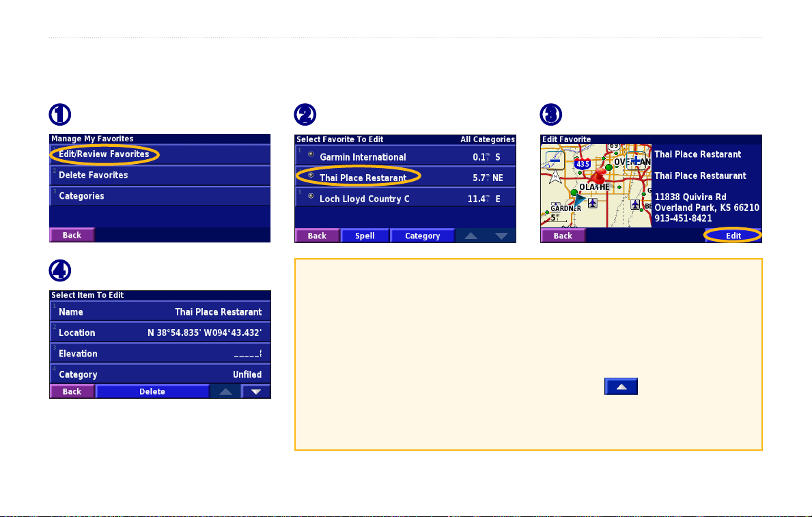Edit the Category row showing Unfiled
The image size is (812, 517).
[160, 374]
